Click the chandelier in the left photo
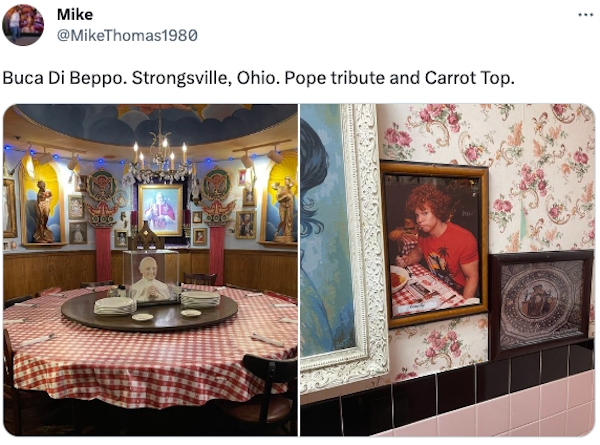Screen dimensions: 600x445 tap(160, 157)
